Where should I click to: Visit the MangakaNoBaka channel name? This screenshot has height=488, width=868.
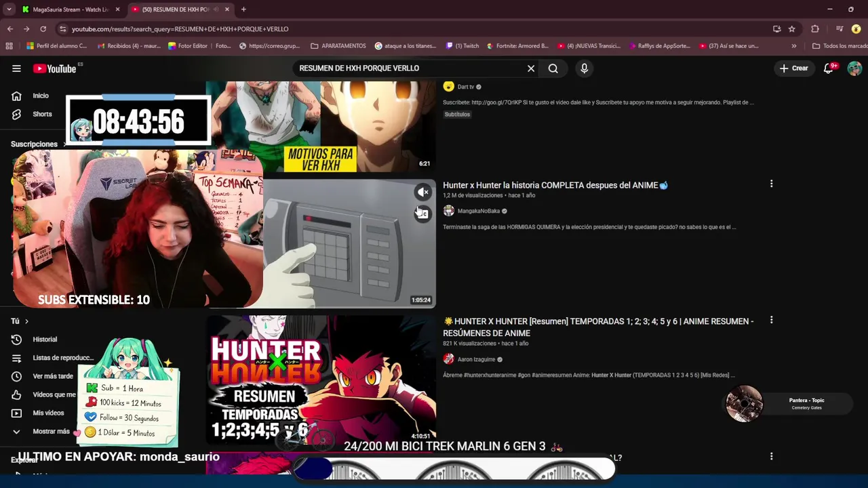[x=478, y=211]
